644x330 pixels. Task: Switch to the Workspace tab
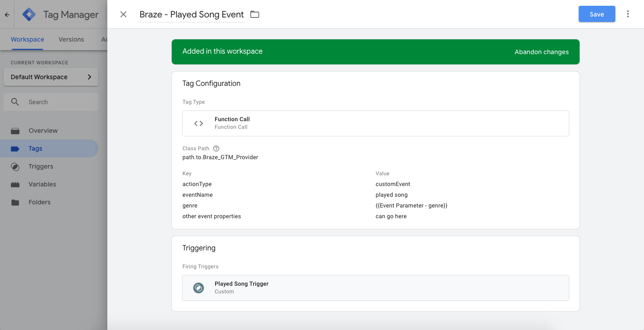pyautogui.click(x=27, y=39)
